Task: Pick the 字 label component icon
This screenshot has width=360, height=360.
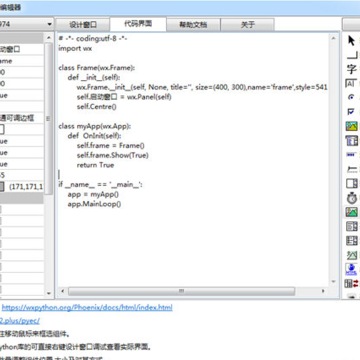Action: tap(351, 69)
